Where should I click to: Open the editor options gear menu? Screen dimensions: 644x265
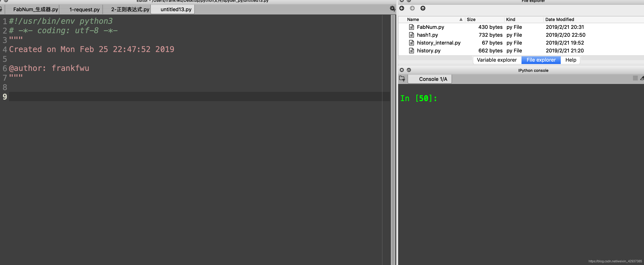(392, 9)
